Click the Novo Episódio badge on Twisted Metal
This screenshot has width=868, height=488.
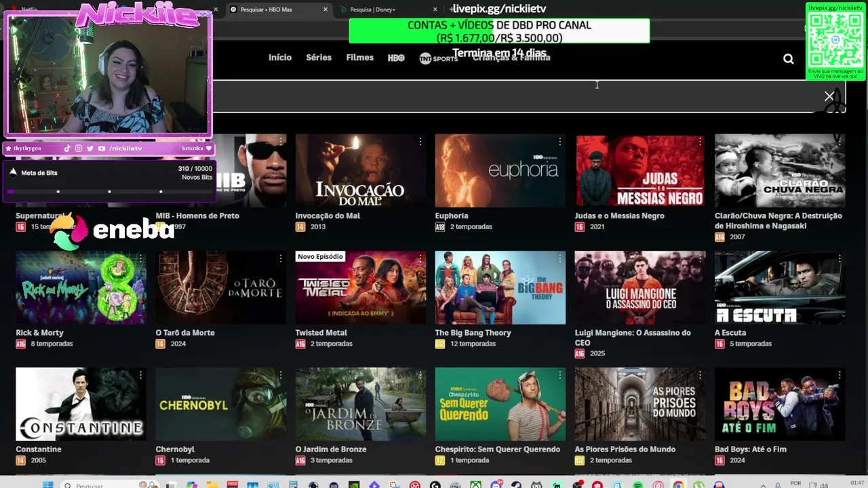320,257
